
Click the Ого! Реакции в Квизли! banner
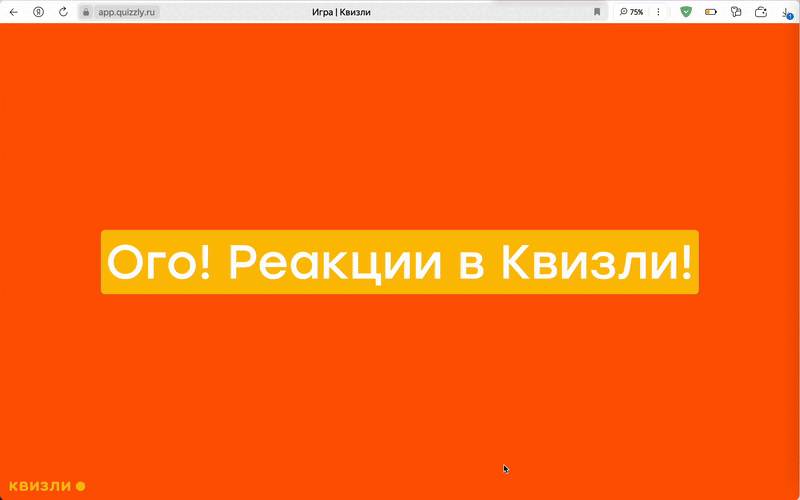point(399,262)
